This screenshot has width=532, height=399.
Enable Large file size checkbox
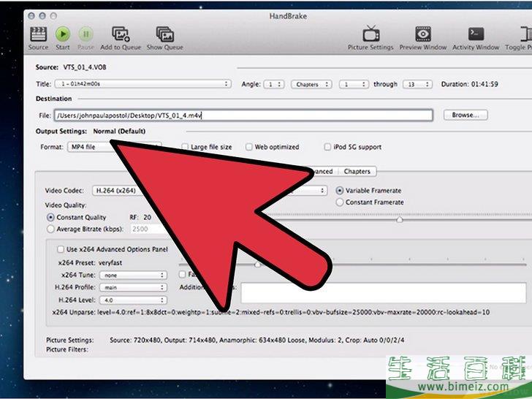[x=185, y=147]
